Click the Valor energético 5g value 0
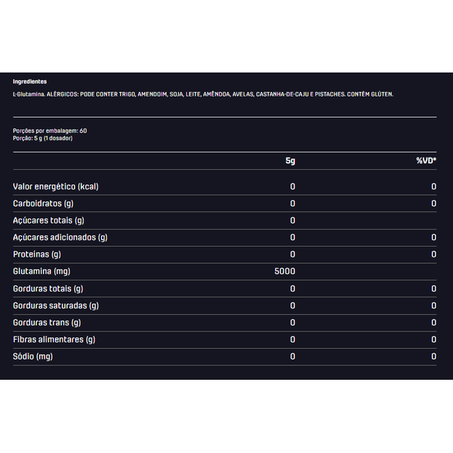453x453 pixels. tap(293, 187)
